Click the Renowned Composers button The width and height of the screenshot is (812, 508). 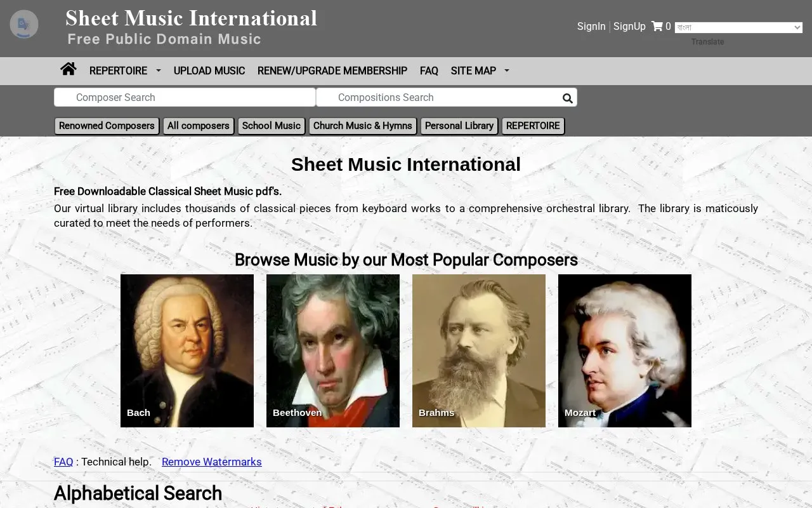click(x=107, y=126)
